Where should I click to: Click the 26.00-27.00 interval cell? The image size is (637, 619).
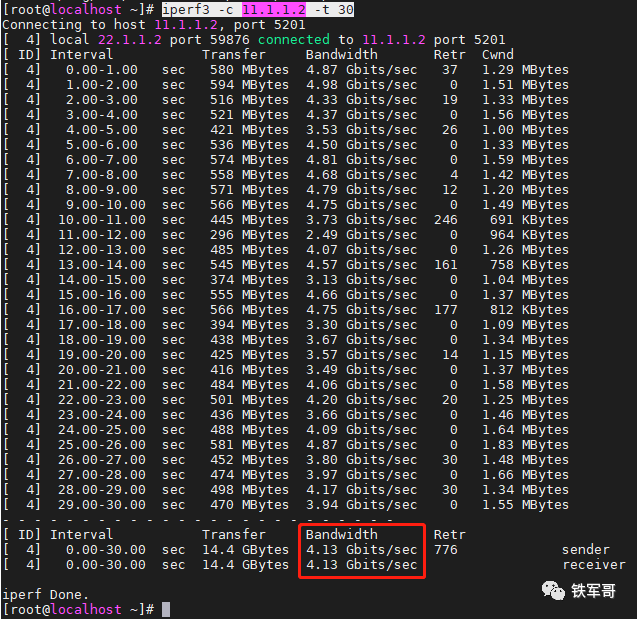(102, 461)
